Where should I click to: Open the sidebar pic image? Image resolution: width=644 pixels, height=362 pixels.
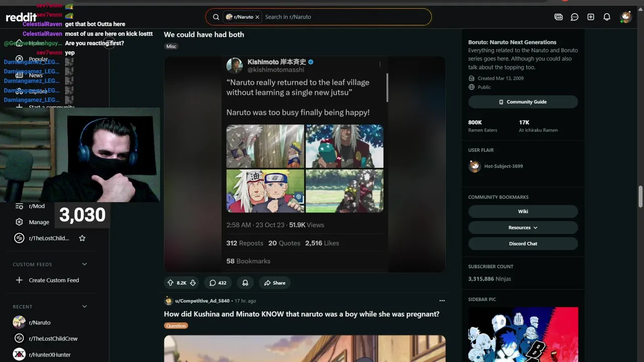point(523,334)
